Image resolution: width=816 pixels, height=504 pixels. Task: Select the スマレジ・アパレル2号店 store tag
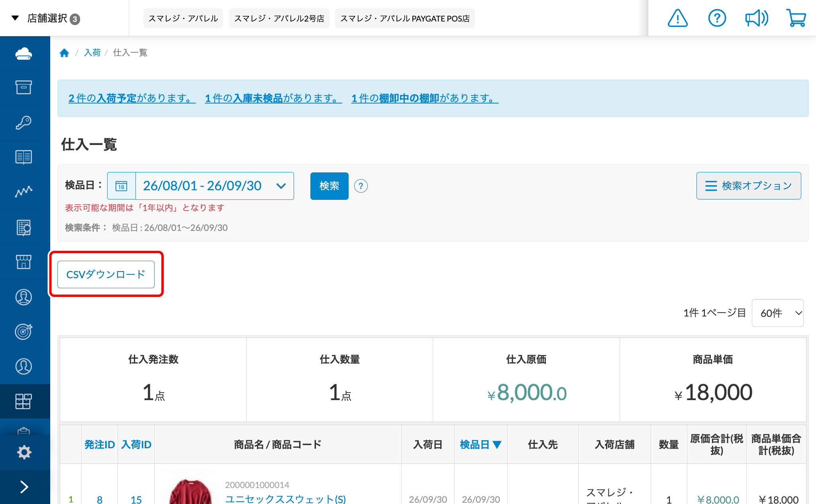pyautogui.click(x=279, y=18)
